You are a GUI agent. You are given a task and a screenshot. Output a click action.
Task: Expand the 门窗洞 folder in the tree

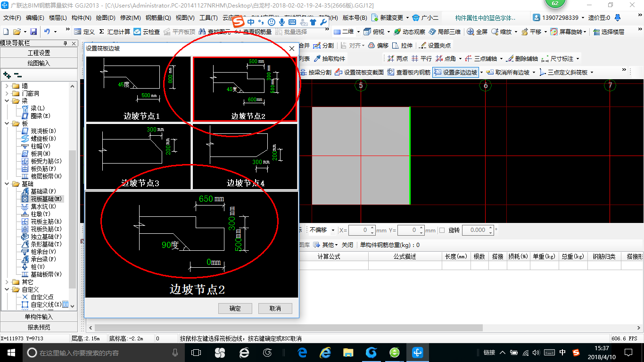7,93
